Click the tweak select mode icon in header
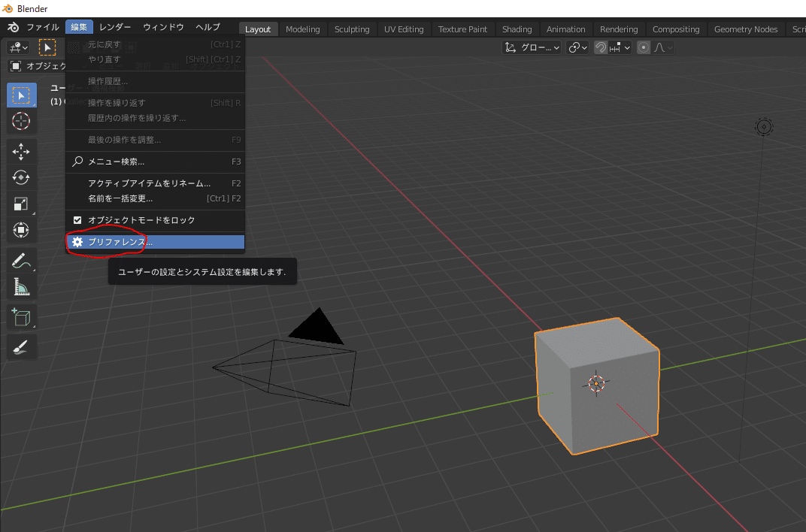Image resolution: width=806 pixels, height=532 pixels. pos(47,48)
